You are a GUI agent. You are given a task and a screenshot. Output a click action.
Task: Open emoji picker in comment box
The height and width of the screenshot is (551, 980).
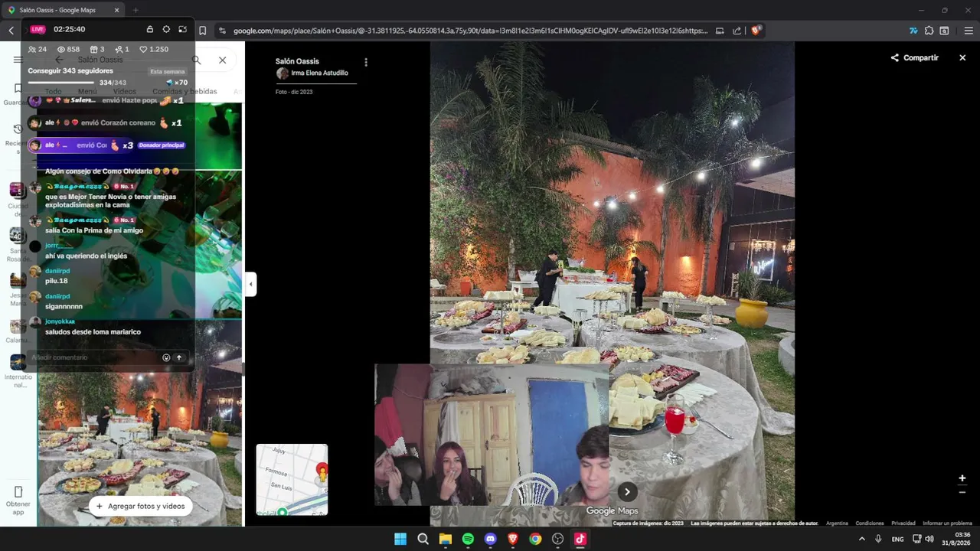coord(166,357)
